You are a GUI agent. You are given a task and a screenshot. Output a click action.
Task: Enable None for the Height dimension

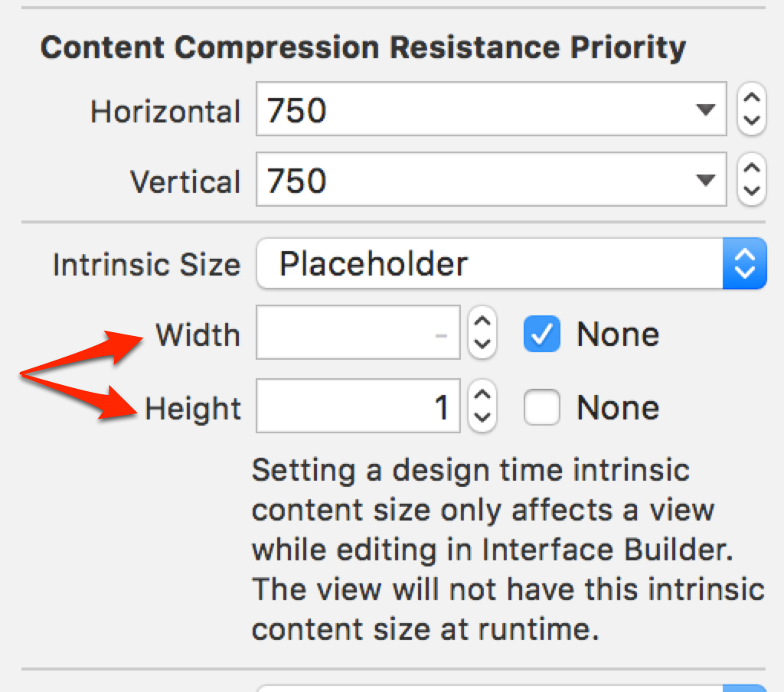tap(542, 407)
